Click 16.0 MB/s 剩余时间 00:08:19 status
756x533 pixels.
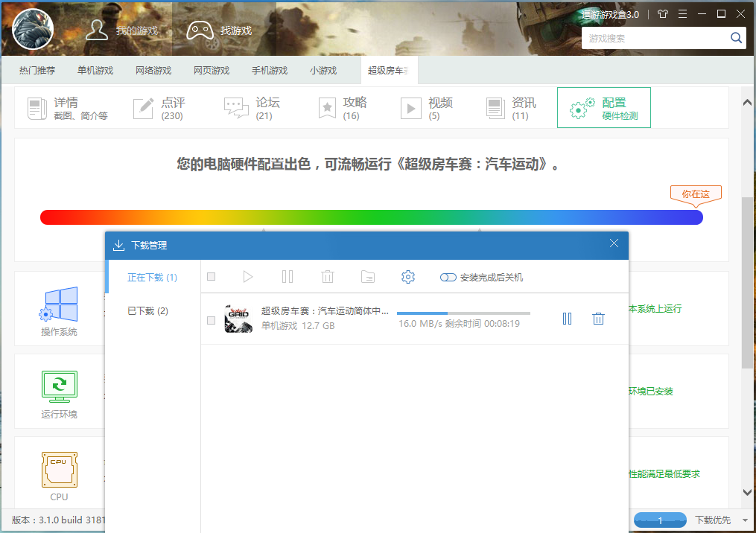coord(459,323)
